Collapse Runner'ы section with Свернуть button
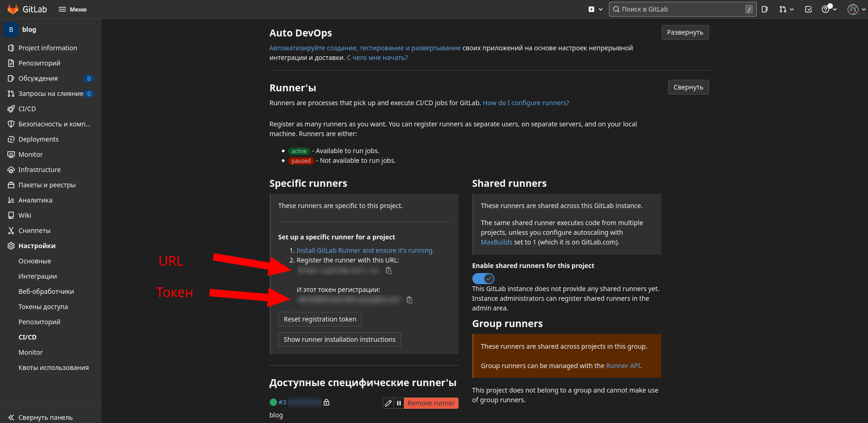Viewport: 868px width, 423px height. point(688,87)
